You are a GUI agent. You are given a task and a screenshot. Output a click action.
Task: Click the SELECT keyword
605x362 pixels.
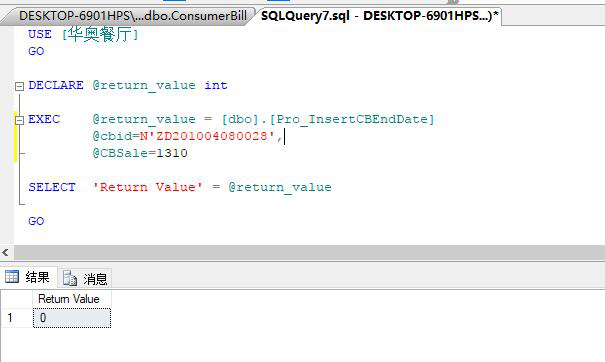coord(52,187)
